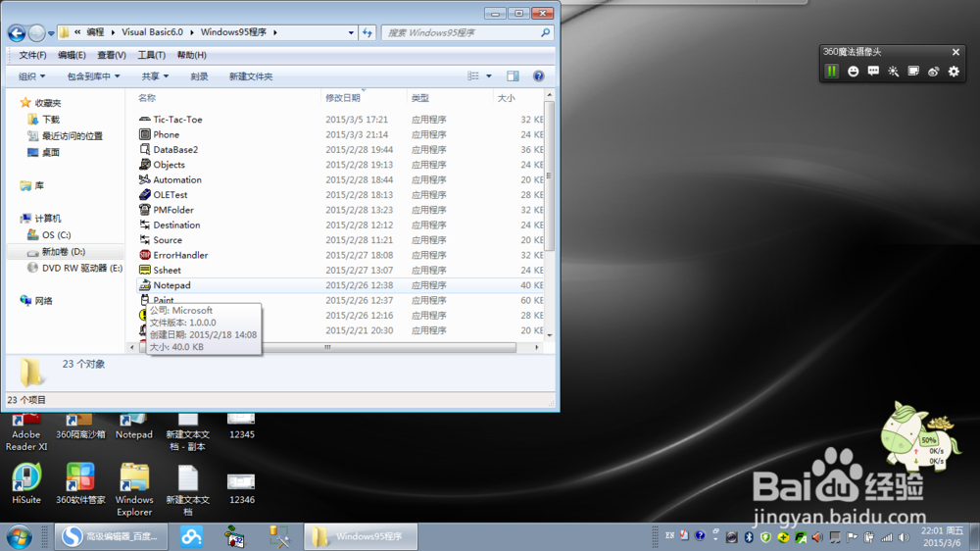Image resolution: width=980 pixels, height=551 pixels.
Task: Open the smiley face effects in 360 camera
Action: pos(853,72)
